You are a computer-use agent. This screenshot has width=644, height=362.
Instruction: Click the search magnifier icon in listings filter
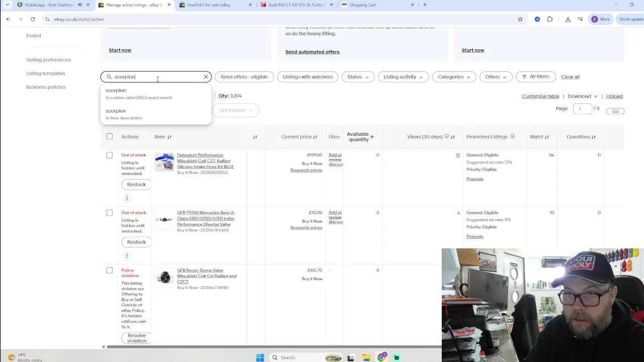coord(109,77)
